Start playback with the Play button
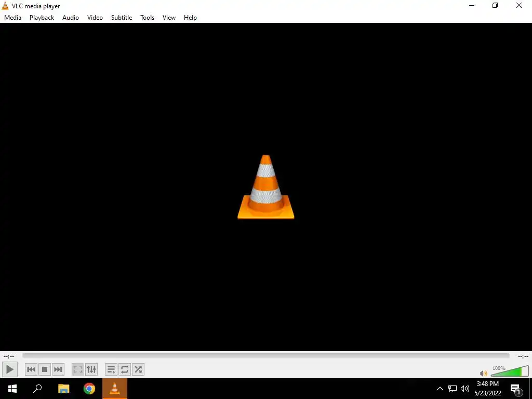This screenshot has width=532, height=399. tap(9, 369)
